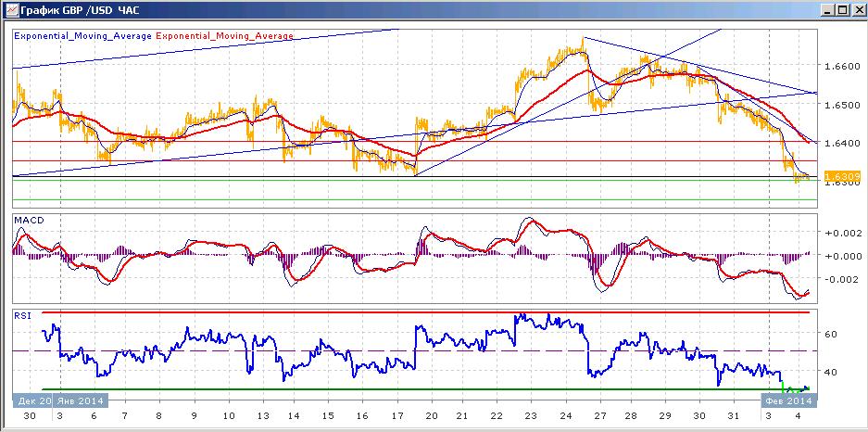Click the Янв 2014 month marker
This screenshot has height=432, width=868.
[x=81, y=400]
